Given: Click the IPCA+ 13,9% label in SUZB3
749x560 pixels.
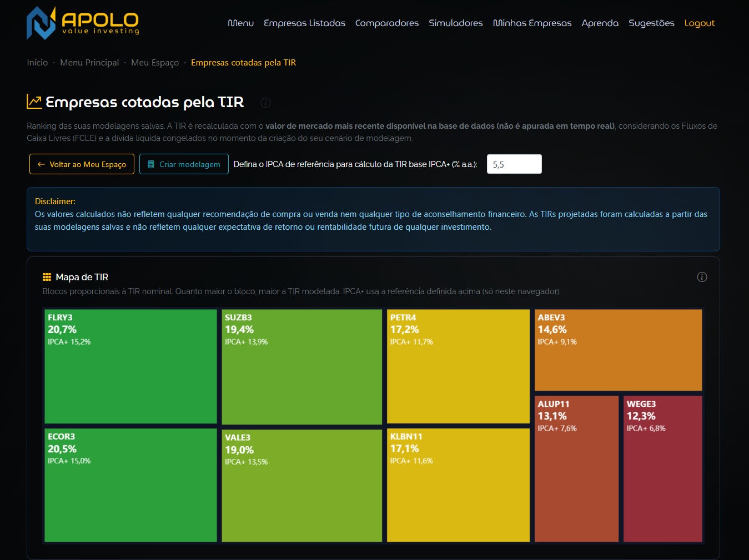Looking at the screenshot, I should pos(246,342).
